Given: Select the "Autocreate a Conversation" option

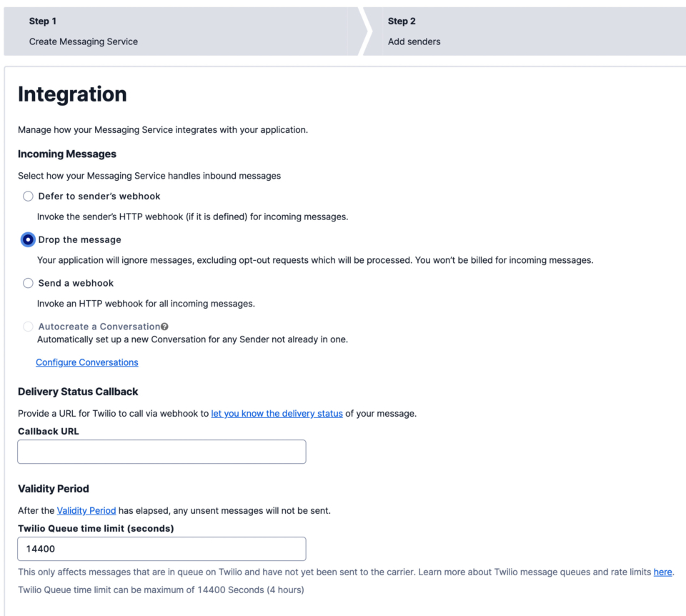Looking at the screenshot, I should point(27,326).
